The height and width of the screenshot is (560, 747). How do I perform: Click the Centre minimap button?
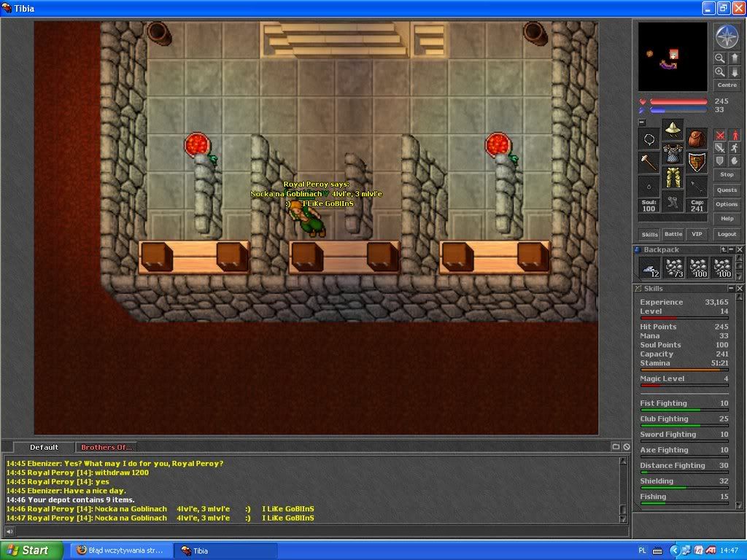pyautogui.click(x=727, y=85)
